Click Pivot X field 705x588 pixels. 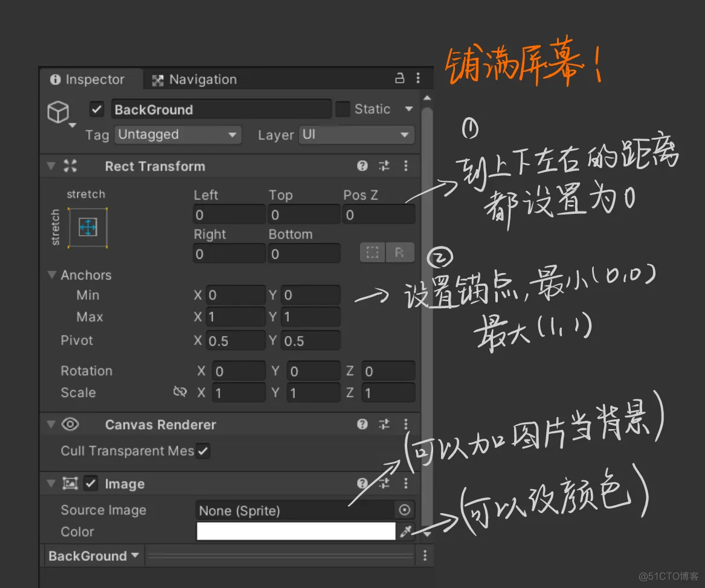coord(236,341)
